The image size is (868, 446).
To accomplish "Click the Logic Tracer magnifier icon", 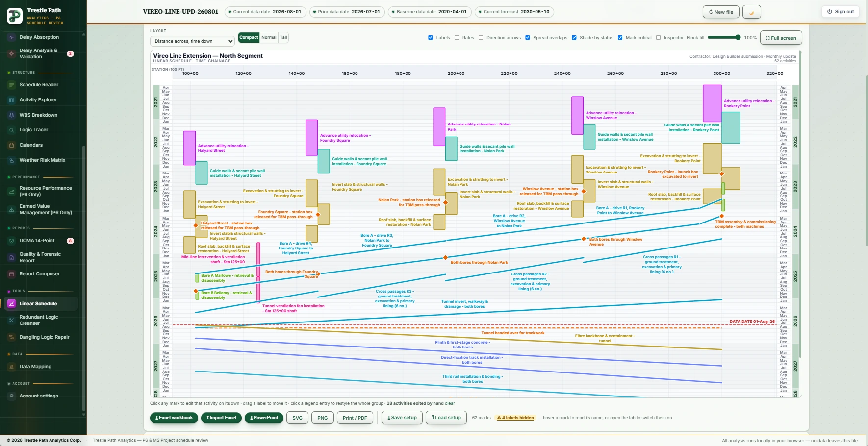I will (11, 130).
